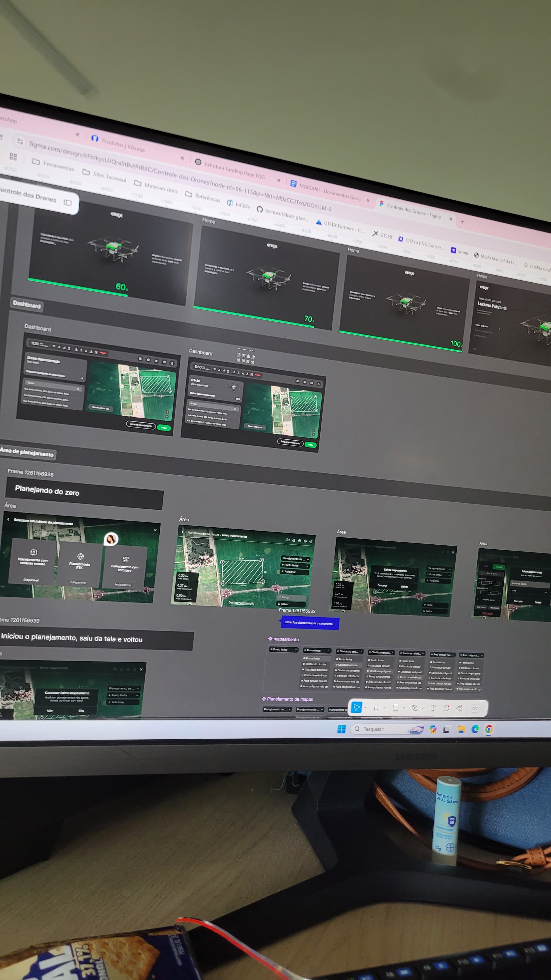The image size is (551, 980).
Task: Open Task View icon on taskbar
Action: 447,729
